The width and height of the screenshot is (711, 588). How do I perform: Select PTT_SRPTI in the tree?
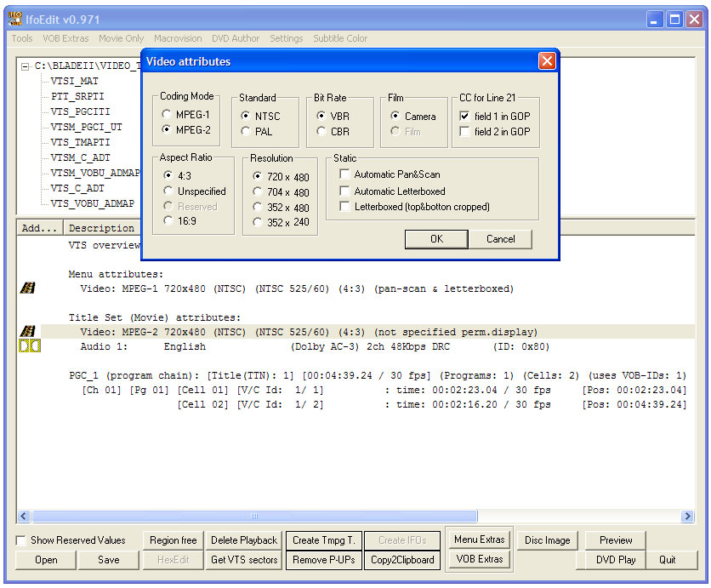pyautogui.click(x=77, y=96)
